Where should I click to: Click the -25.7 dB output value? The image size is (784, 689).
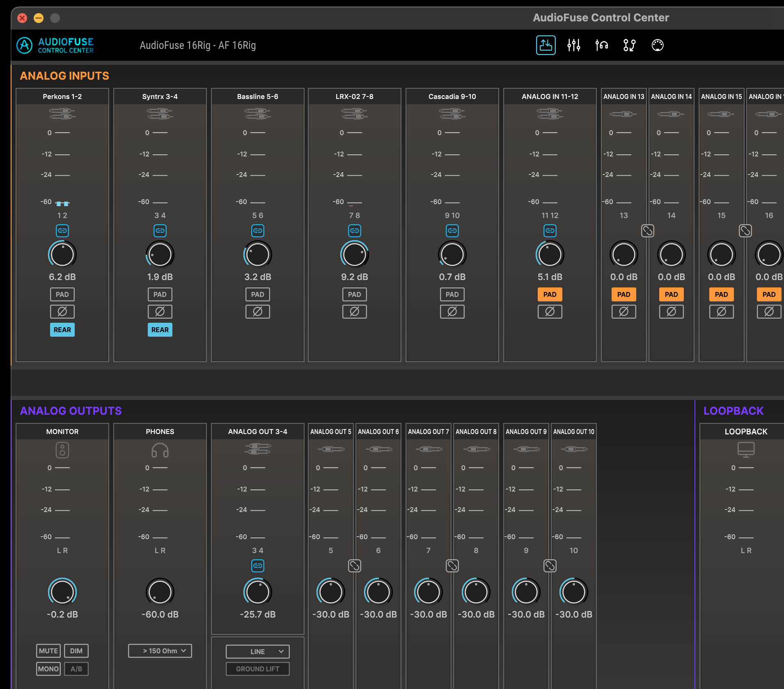258,614
